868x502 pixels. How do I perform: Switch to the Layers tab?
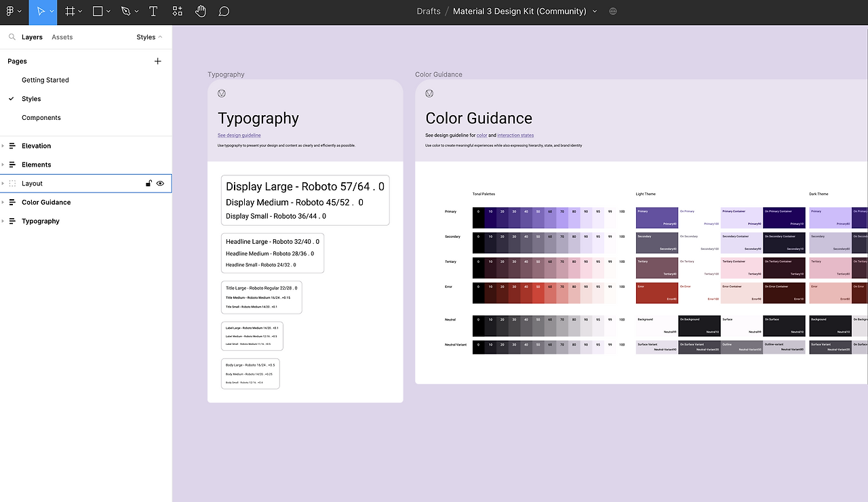(x=32, y=37)
